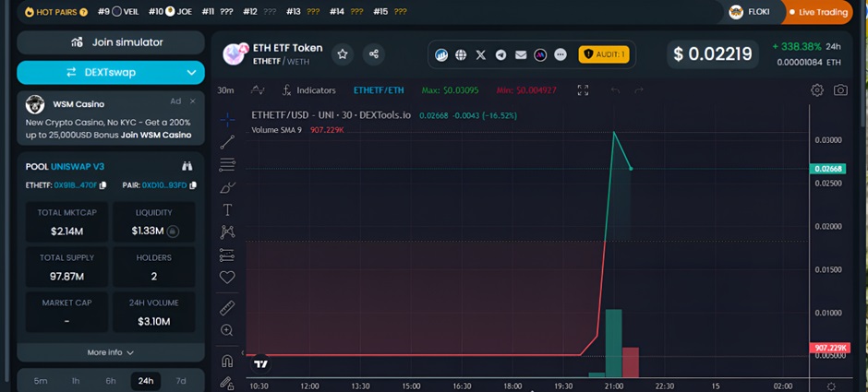The height and width of the screenshot is (392, 868).
Task: Expand the More info section
Action: pyautogui.click(x=111, y=352)
